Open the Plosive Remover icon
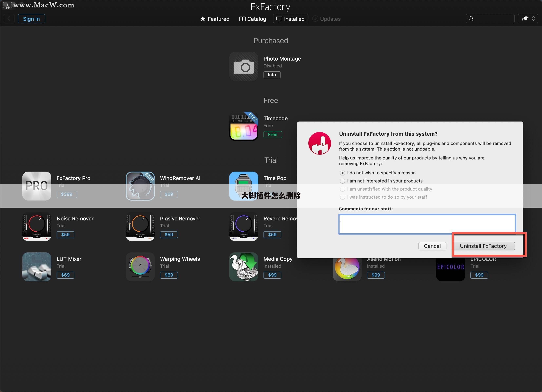The height and width of the screenshot is (392, 542). pos(140,226)
